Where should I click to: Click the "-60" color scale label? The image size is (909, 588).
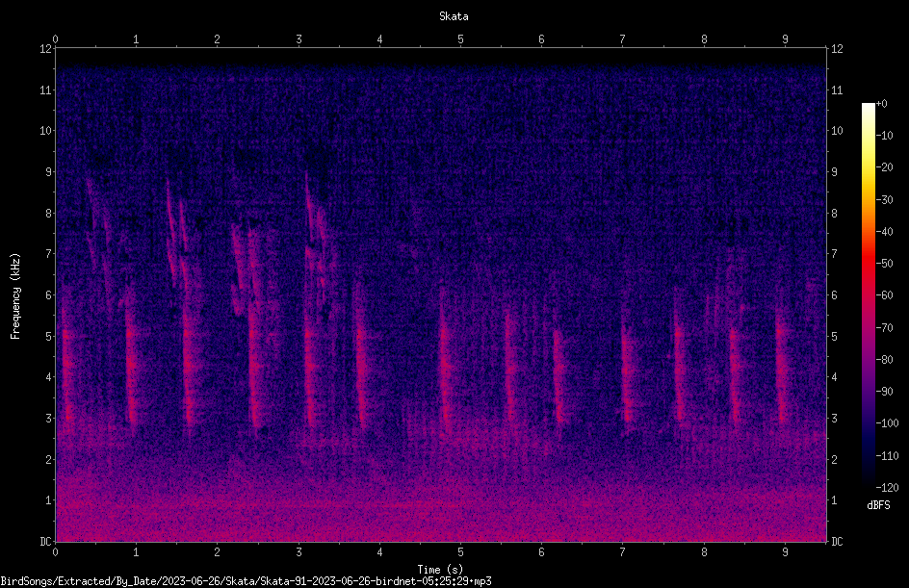[884, 295]
